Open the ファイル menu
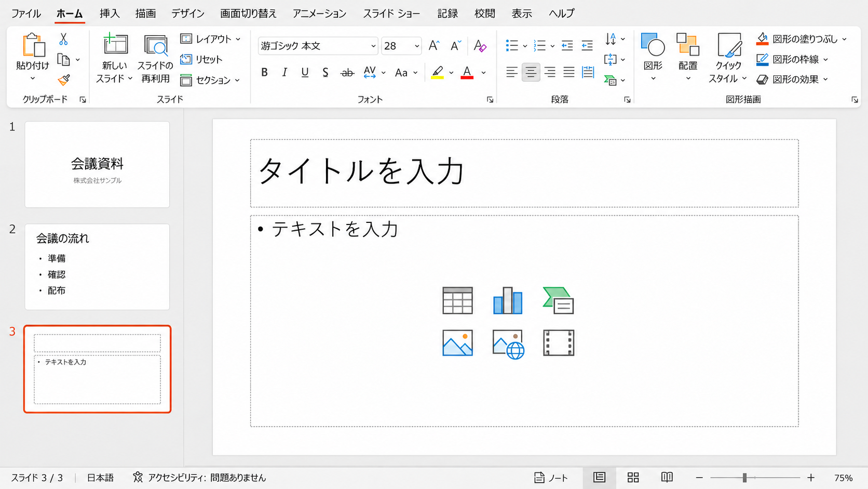 (26, 14)
